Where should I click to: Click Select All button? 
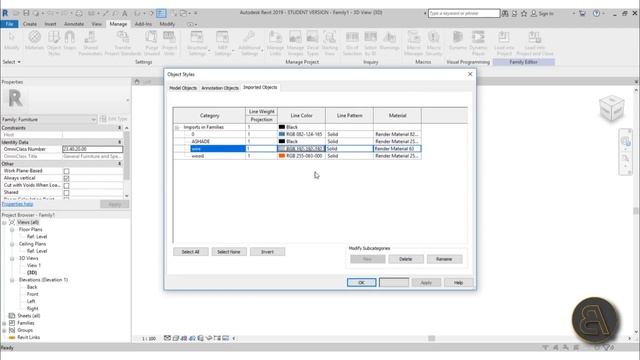pos(191,252)
